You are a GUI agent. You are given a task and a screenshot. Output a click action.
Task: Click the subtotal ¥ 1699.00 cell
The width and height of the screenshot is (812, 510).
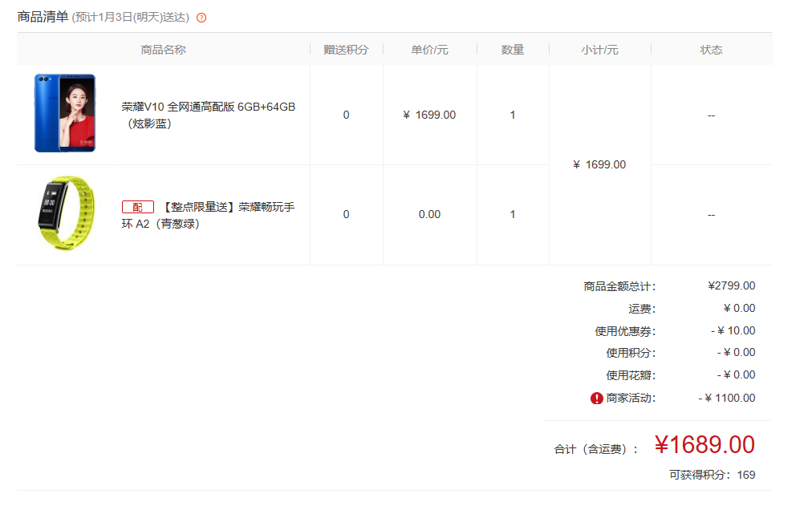(x=599, y=164)
